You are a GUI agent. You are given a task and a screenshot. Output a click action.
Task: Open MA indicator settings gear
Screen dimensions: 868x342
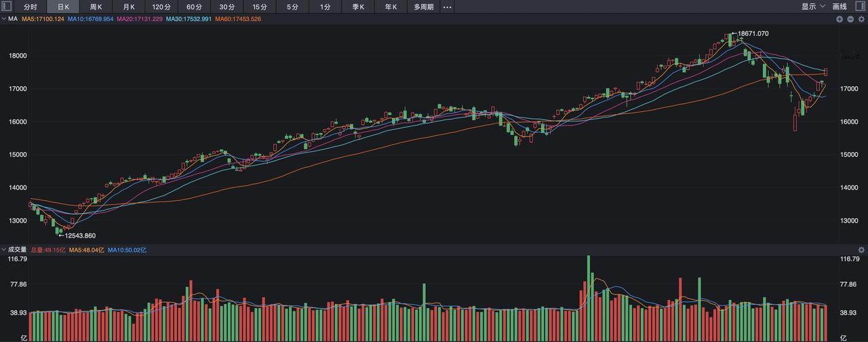click(x=861, y=19)
